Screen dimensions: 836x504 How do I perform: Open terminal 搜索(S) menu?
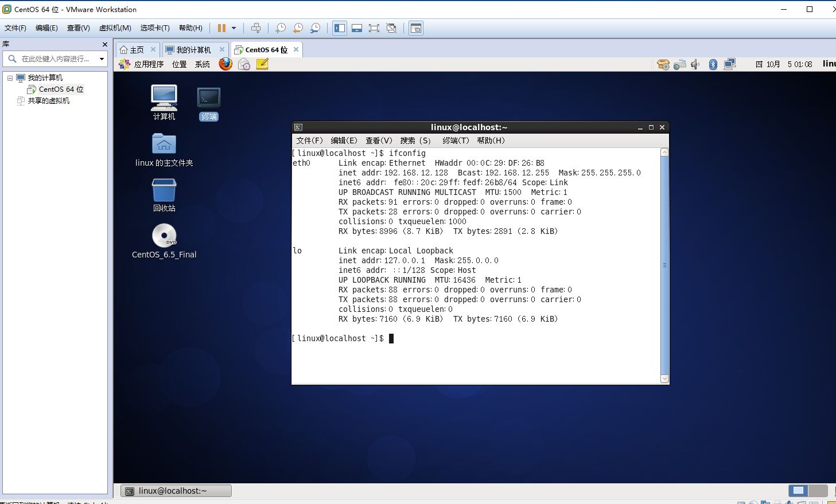pyautogui.click(x=415, y=140)
